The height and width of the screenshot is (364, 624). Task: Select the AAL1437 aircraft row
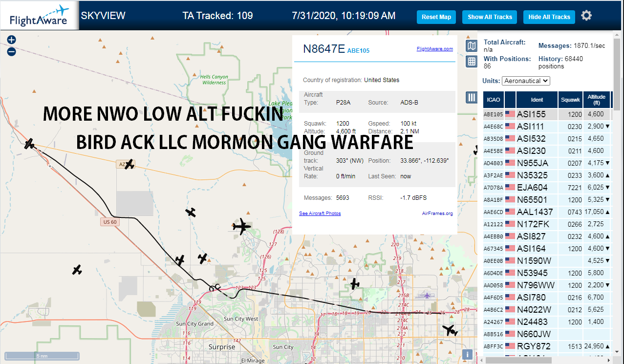pyautogui.click(x=547, y=212)
